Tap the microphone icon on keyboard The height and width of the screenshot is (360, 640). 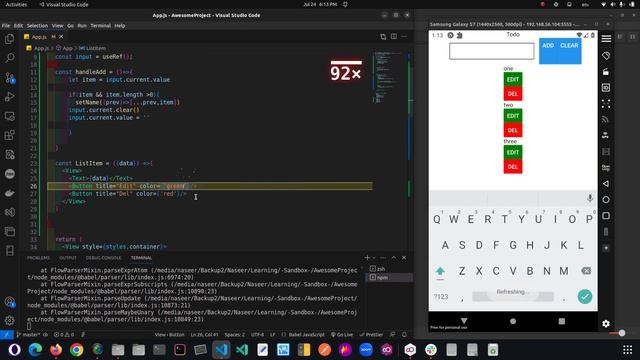(x=590, y=198)
